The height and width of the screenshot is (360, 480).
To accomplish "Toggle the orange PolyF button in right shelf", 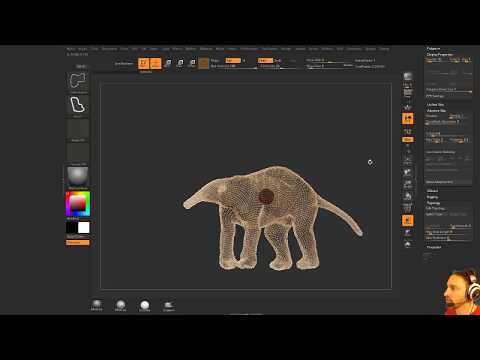I will coord(407,220).
